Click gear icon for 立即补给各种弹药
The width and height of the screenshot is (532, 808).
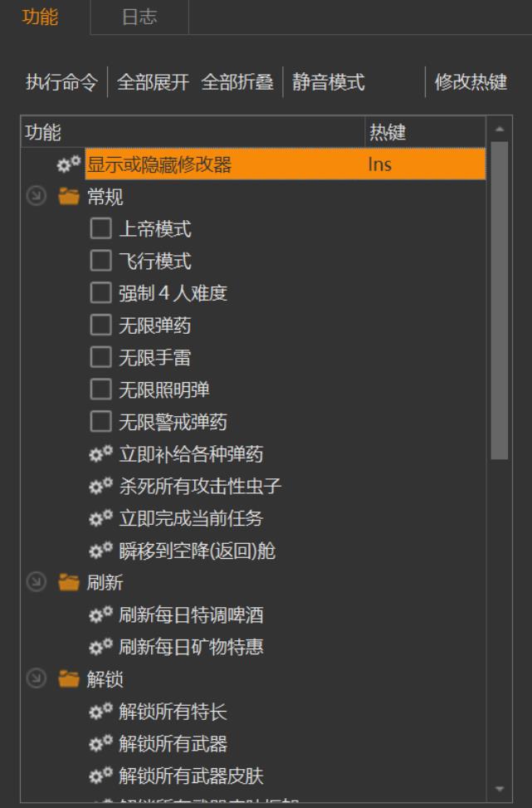pos(100,454)
